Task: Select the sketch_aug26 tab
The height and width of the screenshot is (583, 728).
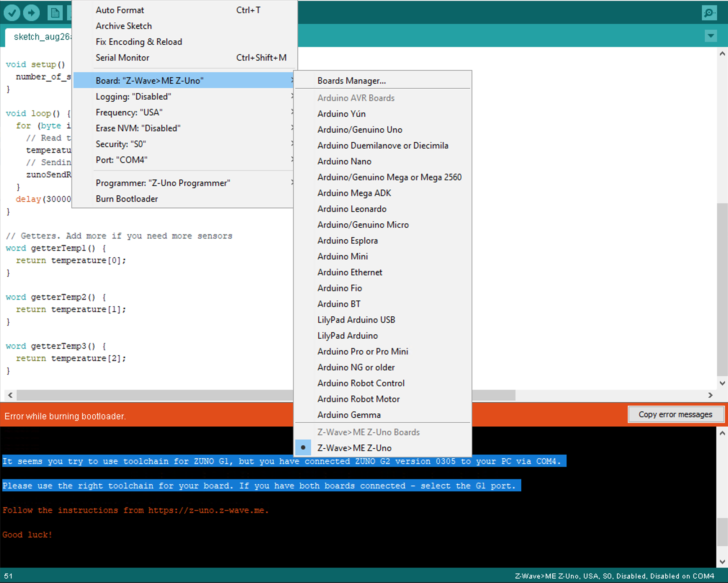Action: coord(39,37)
